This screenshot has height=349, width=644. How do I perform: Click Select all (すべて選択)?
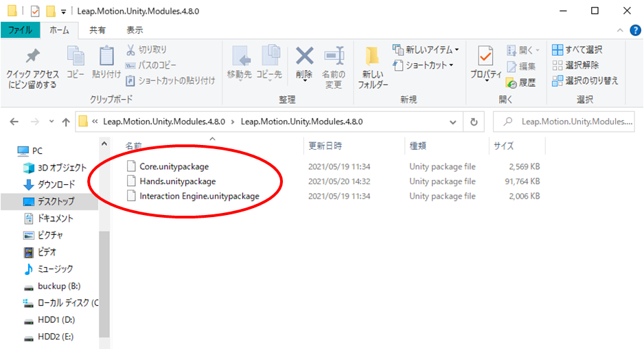click(x=577, y=49)
